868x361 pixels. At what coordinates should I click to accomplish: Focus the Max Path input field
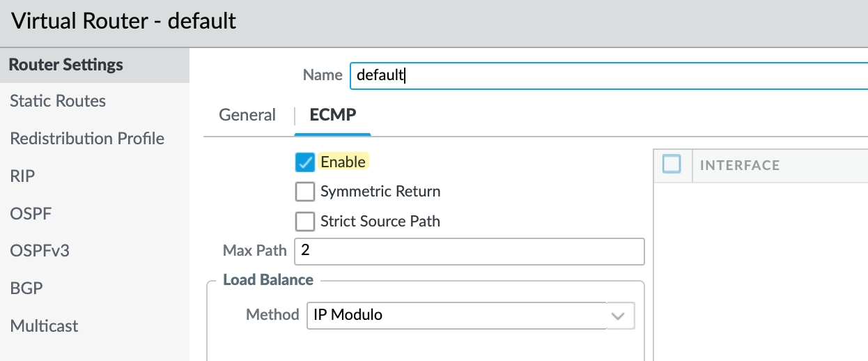pos(469,251)
